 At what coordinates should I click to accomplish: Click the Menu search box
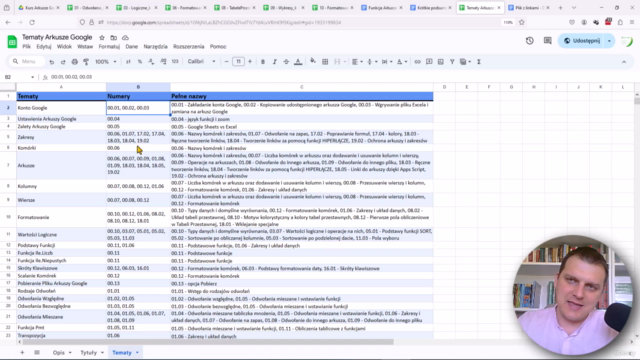click(x=26, y=62)
